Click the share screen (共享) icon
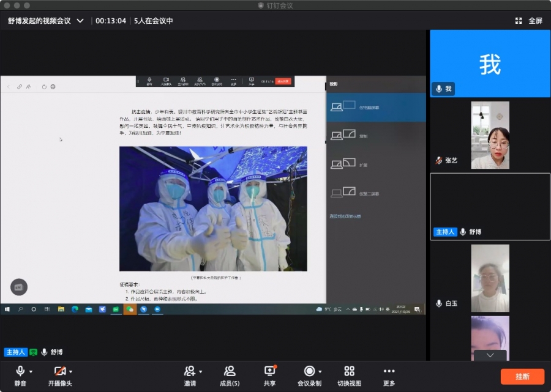Screen dimensions: 551x392 [x=269, y=371]
